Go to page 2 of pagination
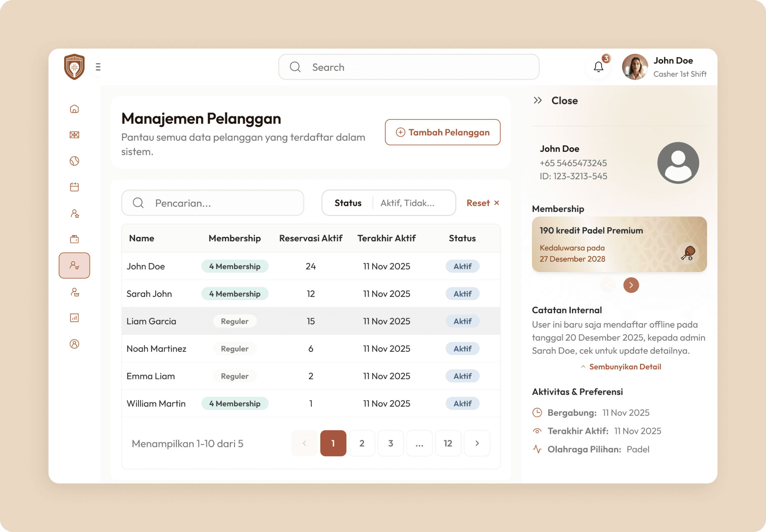This screenshot has width=766, height=532. [x=362, y=443]
